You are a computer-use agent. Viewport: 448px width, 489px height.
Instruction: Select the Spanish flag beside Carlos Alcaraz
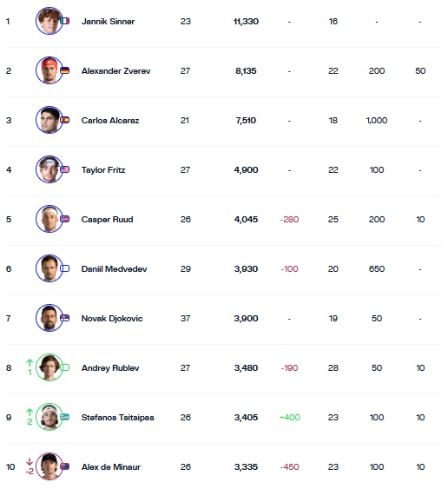[x=65, y=120]
